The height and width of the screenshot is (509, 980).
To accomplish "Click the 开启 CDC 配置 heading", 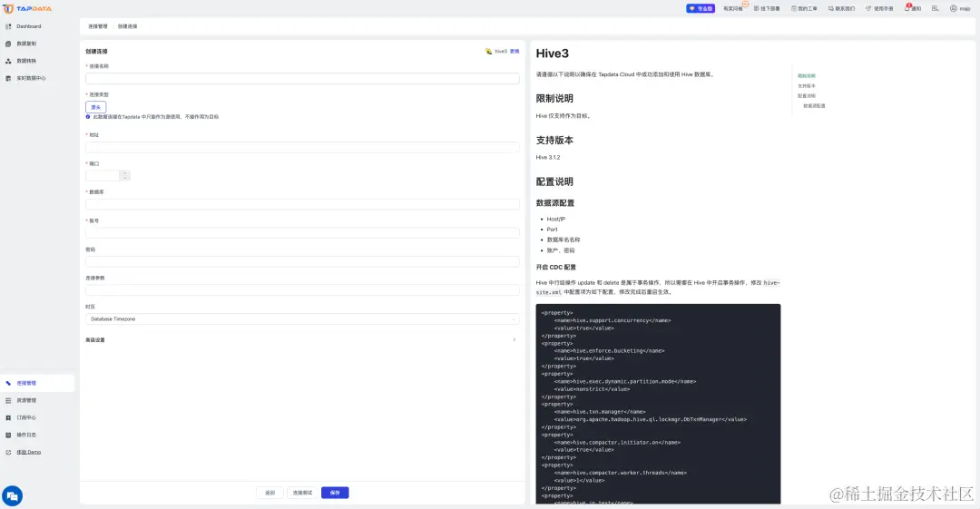I will coord(555,267).
